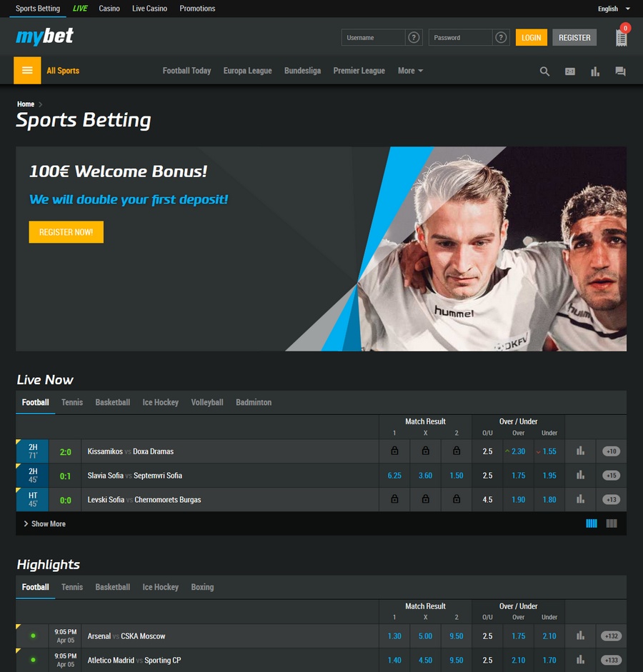Focus the Username input field
This screenshot has height=672, width=643.
[x=374, y=38]
